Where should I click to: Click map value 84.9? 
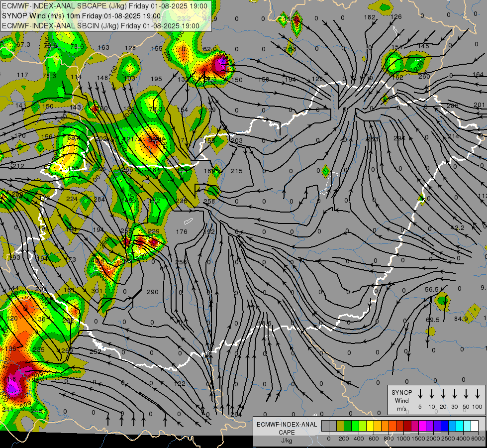point(461,319)
